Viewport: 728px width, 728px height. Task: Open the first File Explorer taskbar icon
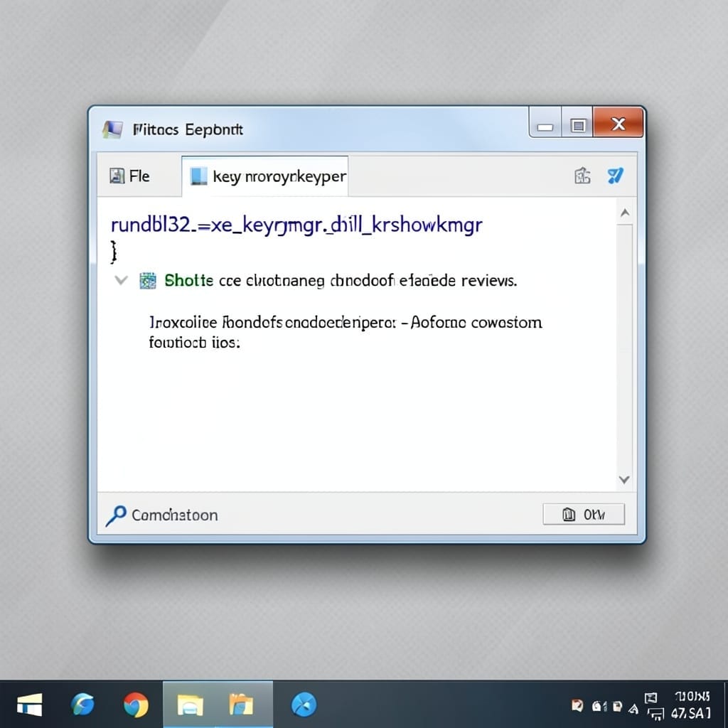[191, 705]
